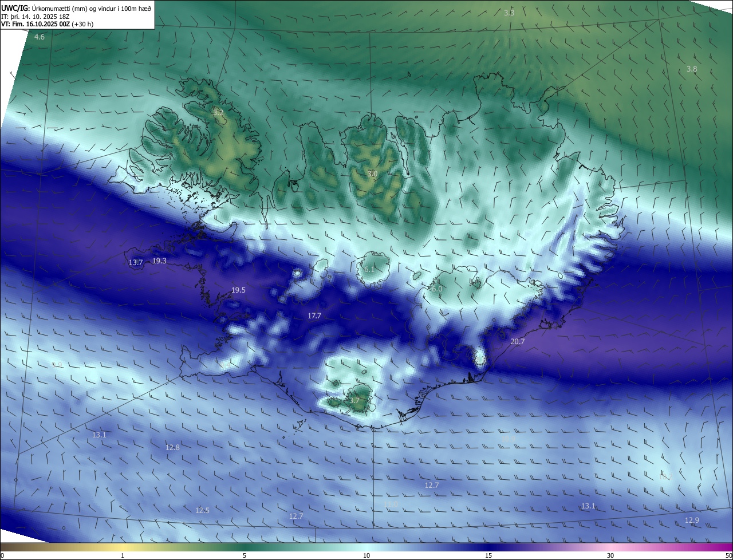Click the 13.1 value beside 12.9
Viewport: 733px width, 560px height.
(588, 506)
